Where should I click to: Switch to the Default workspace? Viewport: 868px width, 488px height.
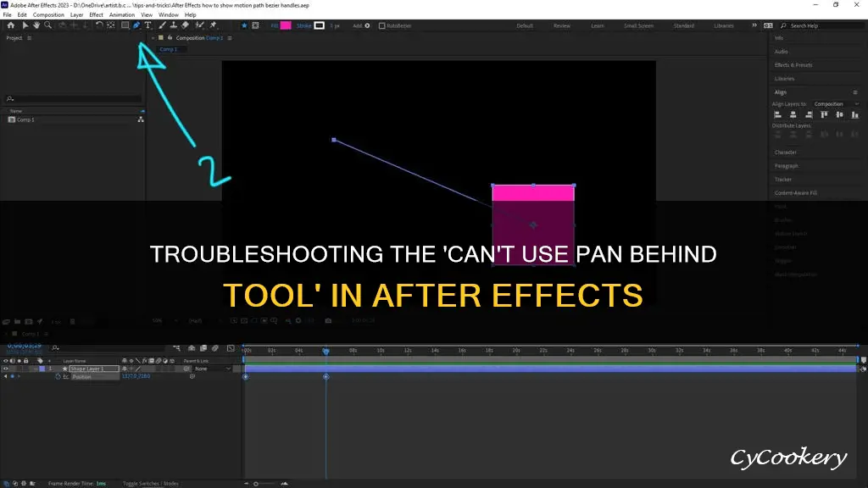[x=525, y=25]
